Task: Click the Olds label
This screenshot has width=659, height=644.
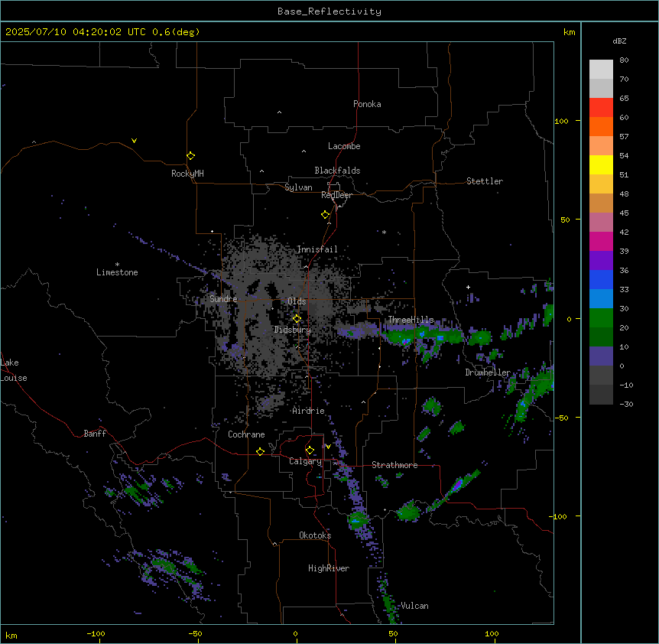Action: click(x=297, y=301)
